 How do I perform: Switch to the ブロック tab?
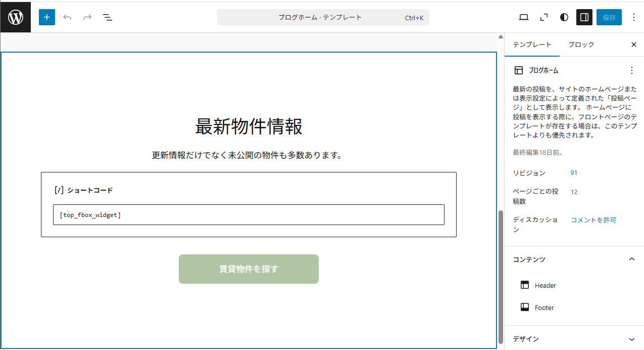coord(581,45)
